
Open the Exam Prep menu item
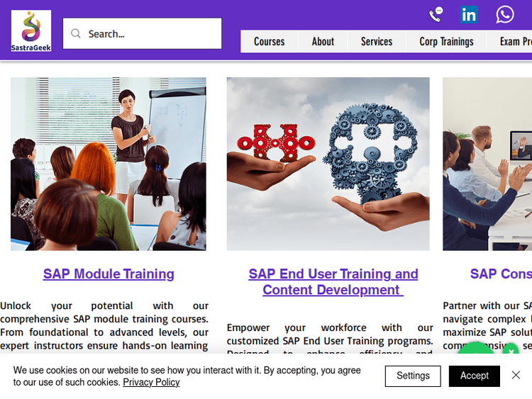[x=515, y=41]
